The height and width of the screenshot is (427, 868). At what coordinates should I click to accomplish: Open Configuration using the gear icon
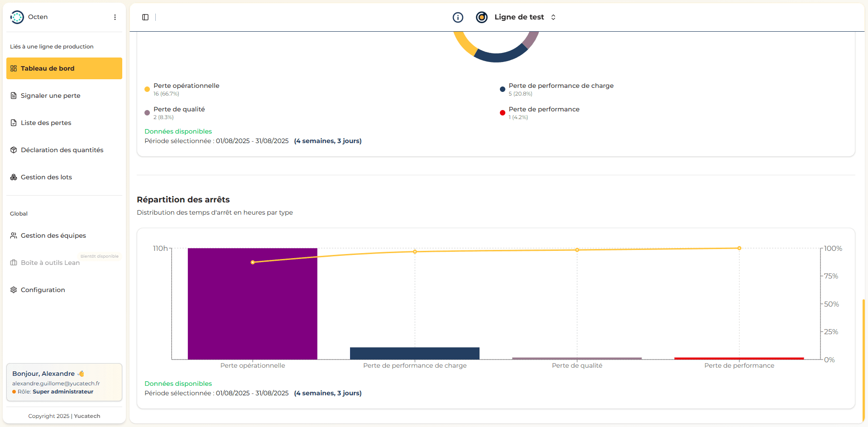pos(13,290)
